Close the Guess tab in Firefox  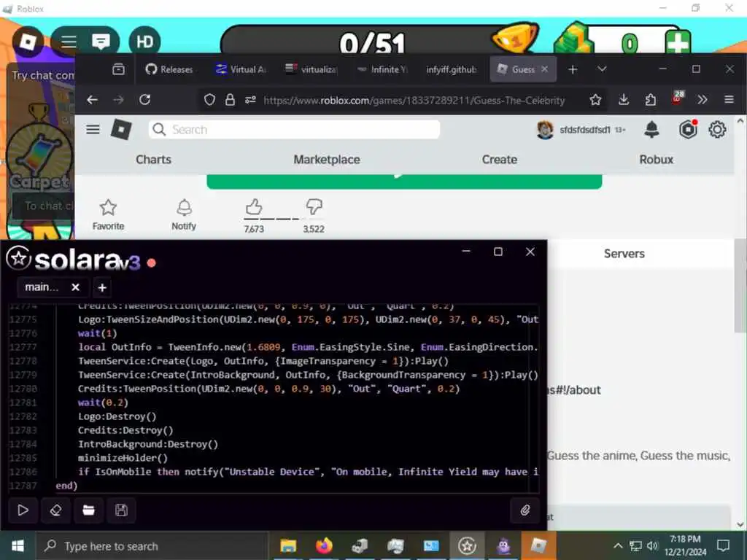point(544,69)
